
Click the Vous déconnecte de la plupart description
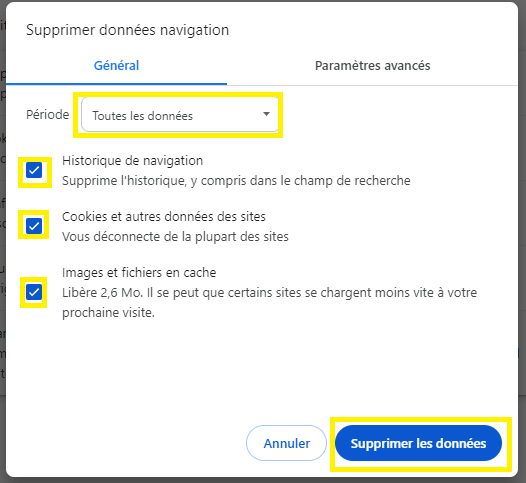click(175, 237)
